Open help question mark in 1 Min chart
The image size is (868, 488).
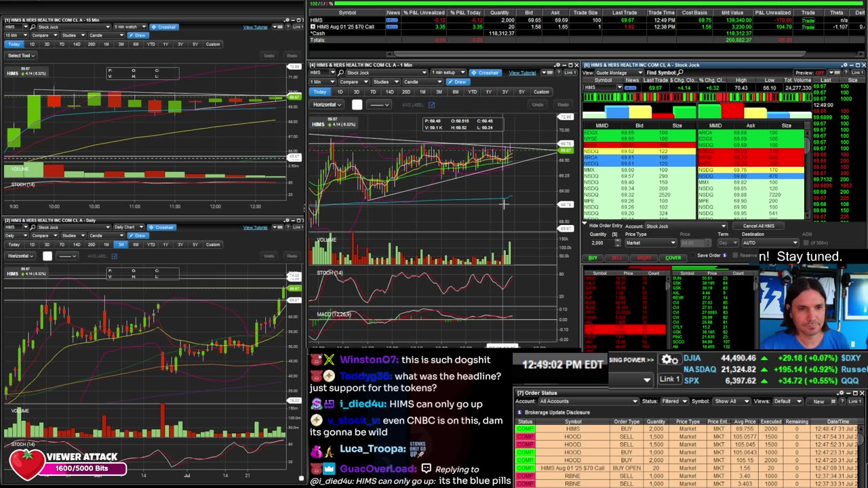pyautogui.click(x=559, y=73)
